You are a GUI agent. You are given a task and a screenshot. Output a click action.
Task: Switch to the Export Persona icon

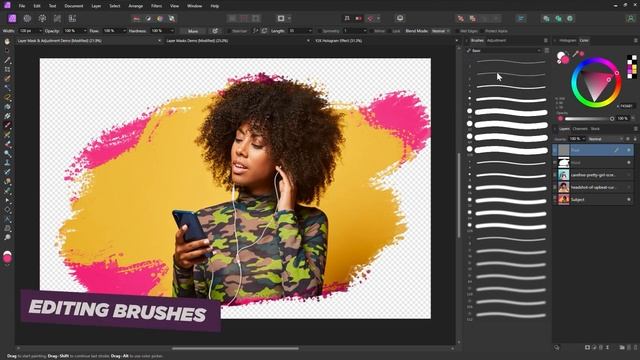(72, 18)
